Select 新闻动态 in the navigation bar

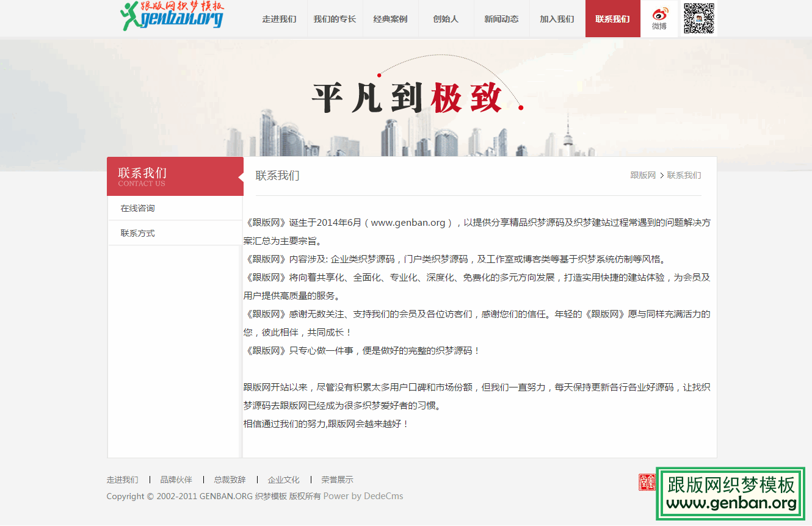click(501, 19)
